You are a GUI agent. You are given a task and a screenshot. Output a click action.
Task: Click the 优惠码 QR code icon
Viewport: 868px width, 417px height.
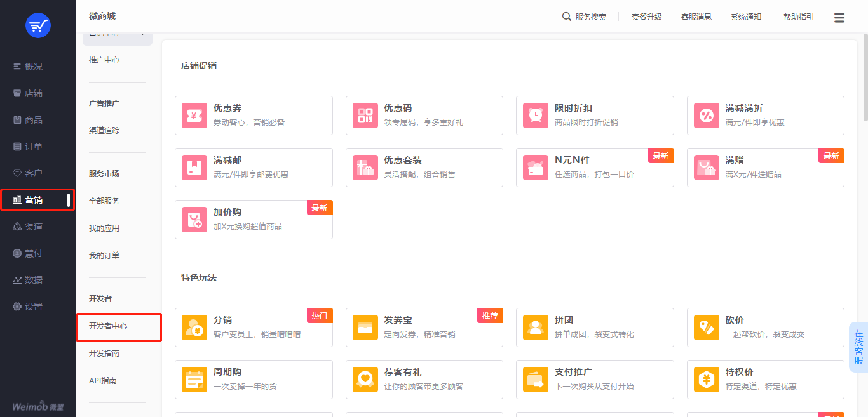coord(365,116)
